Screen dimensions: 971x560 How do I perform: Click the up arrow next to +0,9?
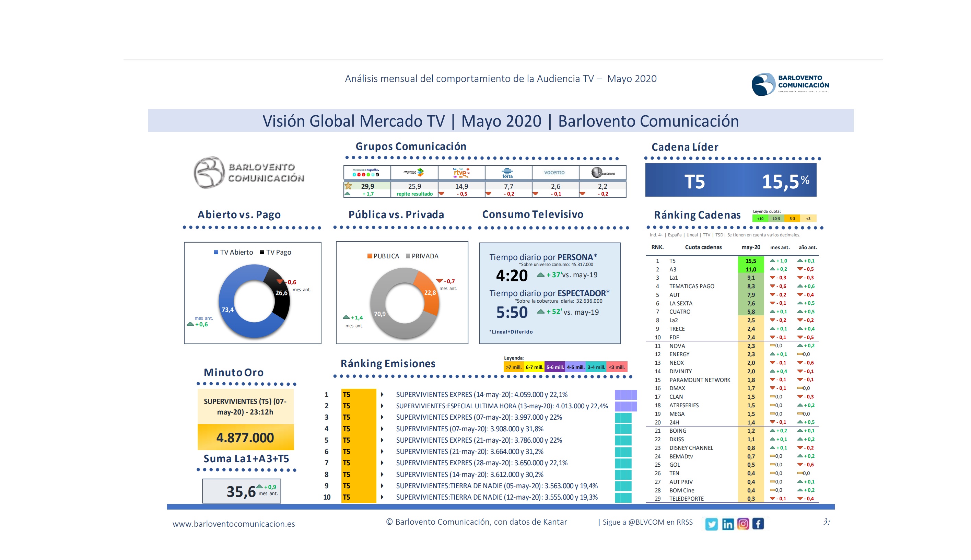[x=260, y=487]
